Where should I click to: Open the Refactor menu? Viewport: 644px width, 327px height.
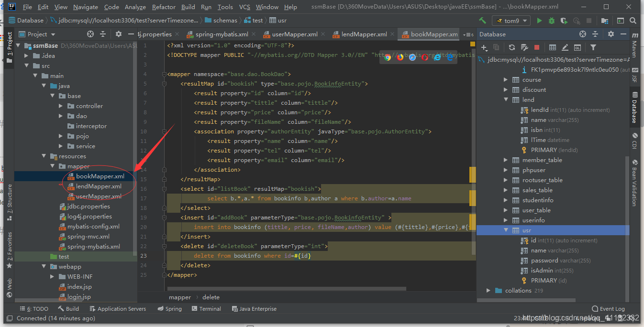coord(164,7)
